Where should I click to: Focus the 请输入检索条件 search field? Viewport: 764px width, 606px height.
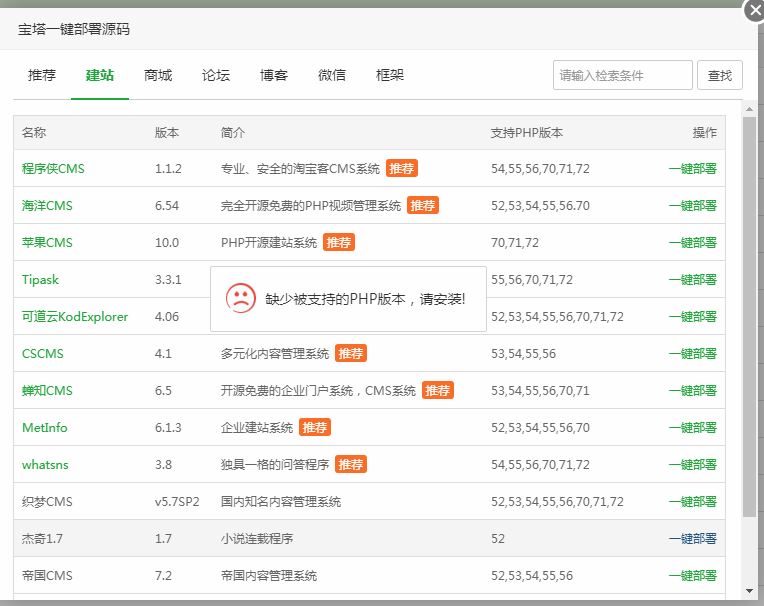tap(623, 75)
